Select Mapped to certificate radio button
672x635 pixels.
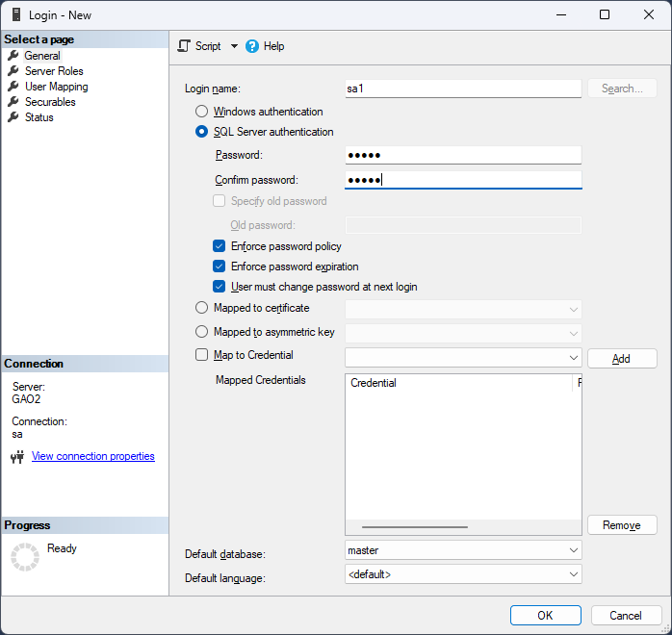[201, 308]
